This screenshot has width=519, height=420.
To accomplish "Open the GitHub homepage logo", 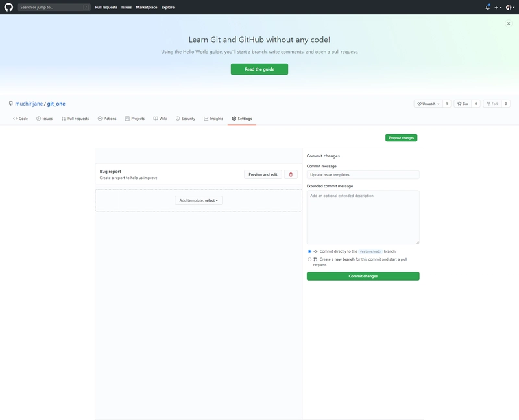I will coord(8,7).
